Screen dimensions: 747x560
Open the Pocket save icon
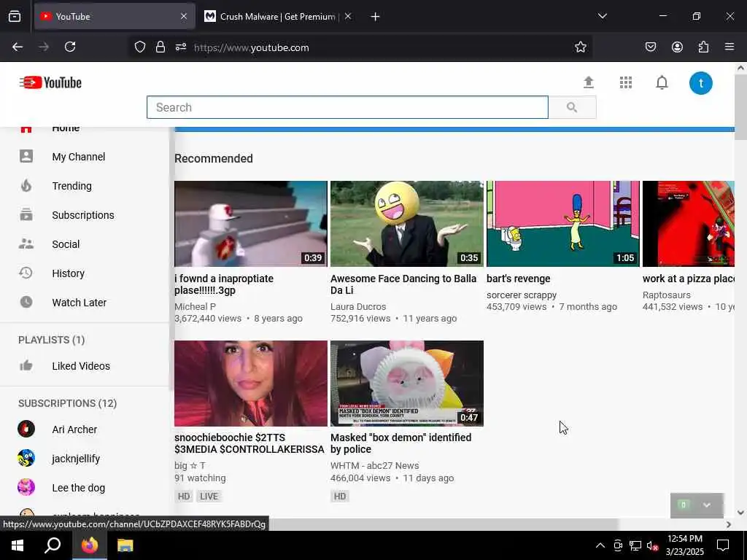651,47
